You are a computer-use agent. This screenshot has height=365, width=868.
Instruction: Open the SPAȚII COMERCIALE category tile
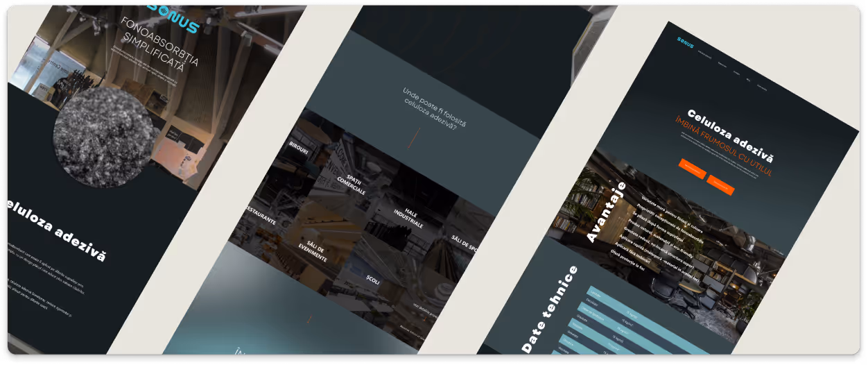(x=351, y=185)
